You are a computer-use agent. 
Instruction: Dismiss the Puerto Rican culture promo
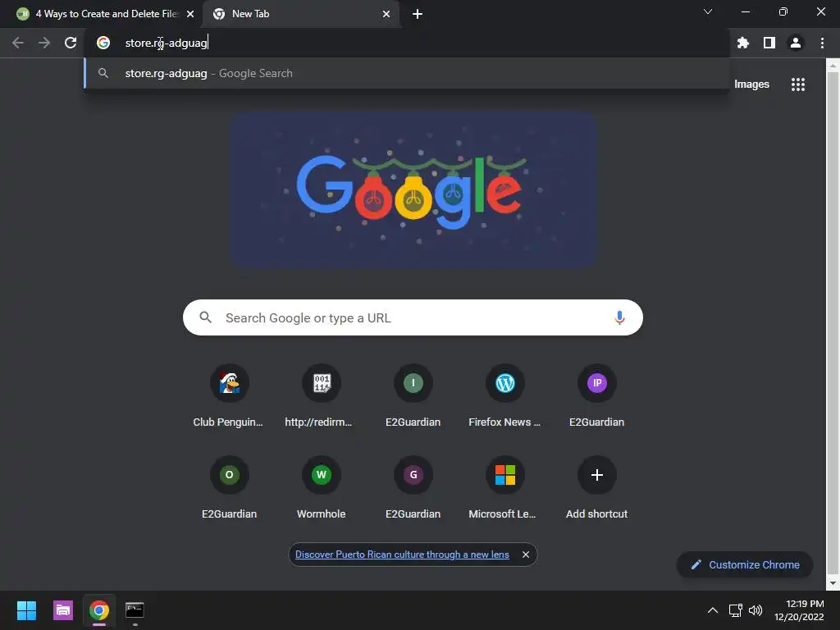point(526,555)
